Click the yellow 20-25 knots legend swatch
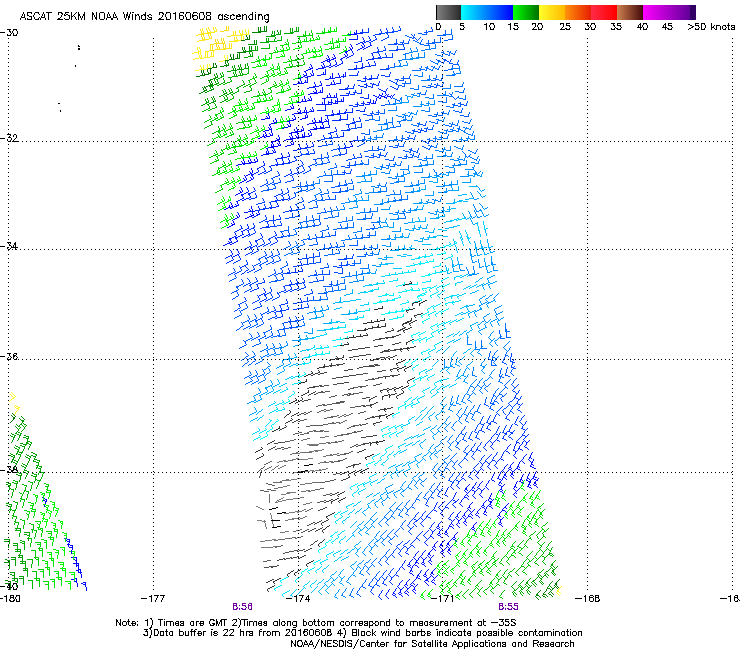The width and height of the screenshot is (740, 650). pyautogui.click(x=552, y=12)
